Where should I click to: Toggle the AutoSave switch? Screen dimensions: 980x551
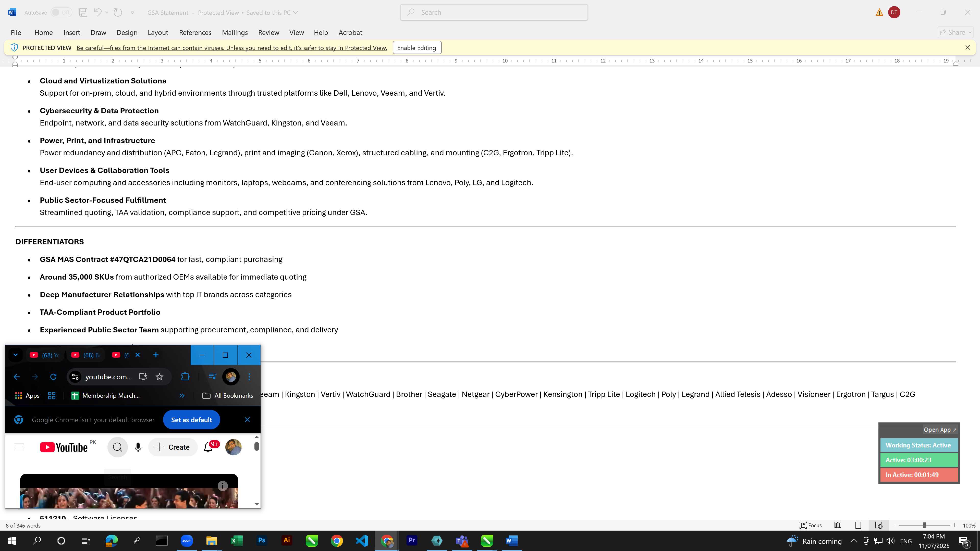(61, 12)
